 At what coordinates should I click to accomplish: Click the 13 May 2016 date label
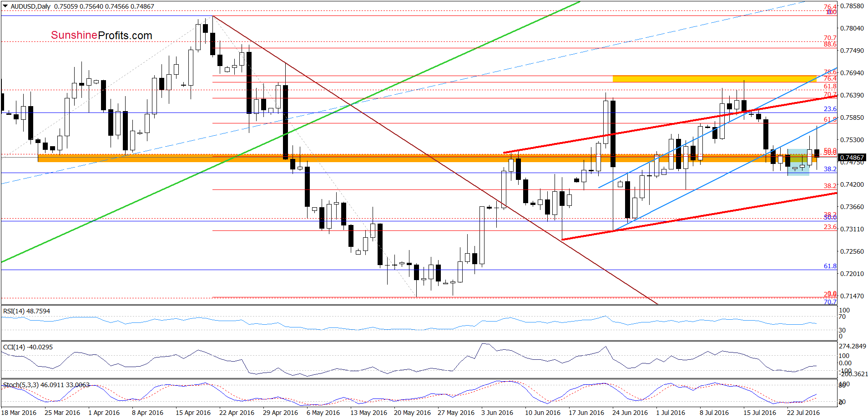click(x=369, y=413)
